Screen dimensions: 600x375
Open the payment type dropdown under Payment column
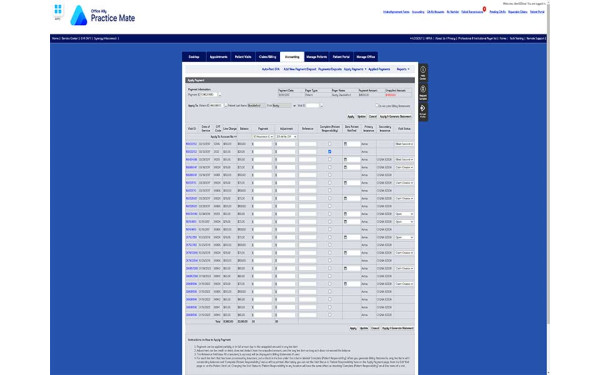pyautogui.click(x=263, y=137)
